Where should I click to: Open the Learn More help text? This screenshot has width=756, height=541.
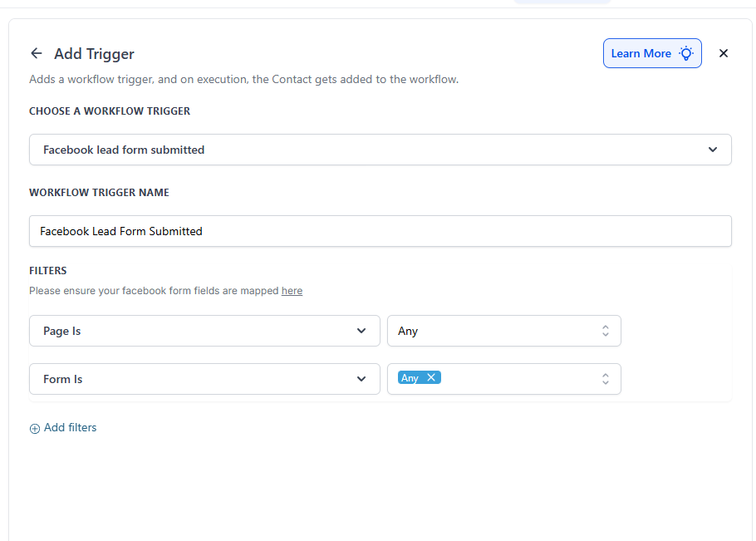pyautogui.click(x=641, y=53)
